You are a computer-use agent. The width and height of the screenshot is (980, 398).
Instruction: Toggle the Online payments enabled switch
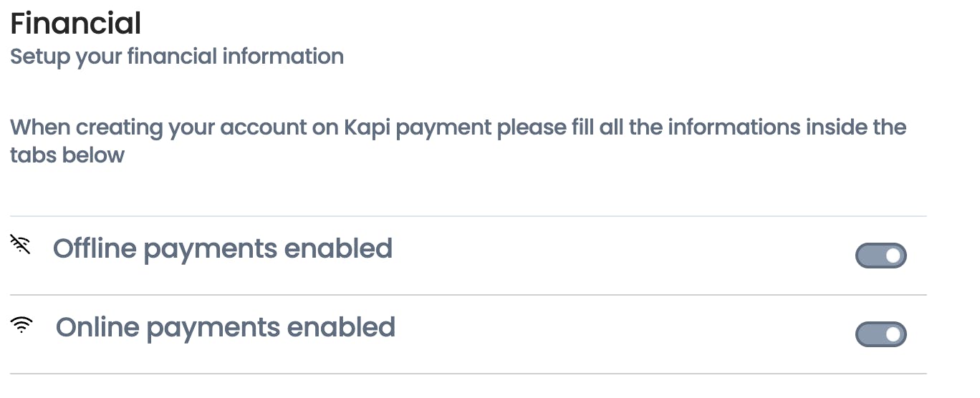[x=881, y=334]
